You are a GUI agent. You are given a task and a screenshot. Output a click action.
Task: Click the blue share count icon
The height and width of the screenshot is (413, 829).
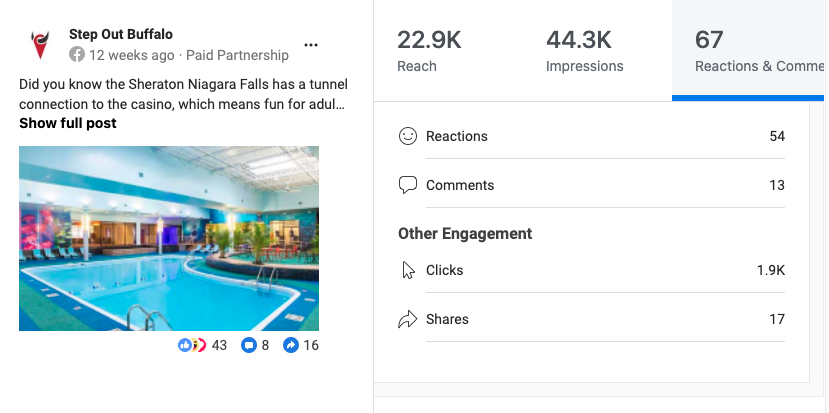click(x=291, y=345)
